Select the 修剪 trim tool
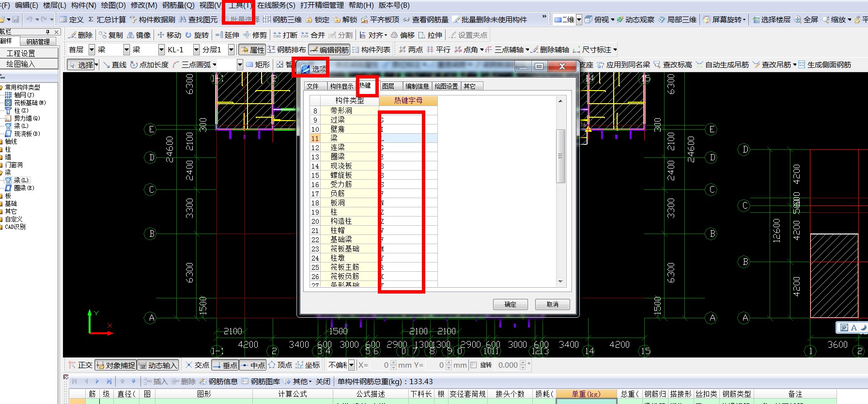The height and width of the screenshot is (404, 868). [x=255, y=35]
